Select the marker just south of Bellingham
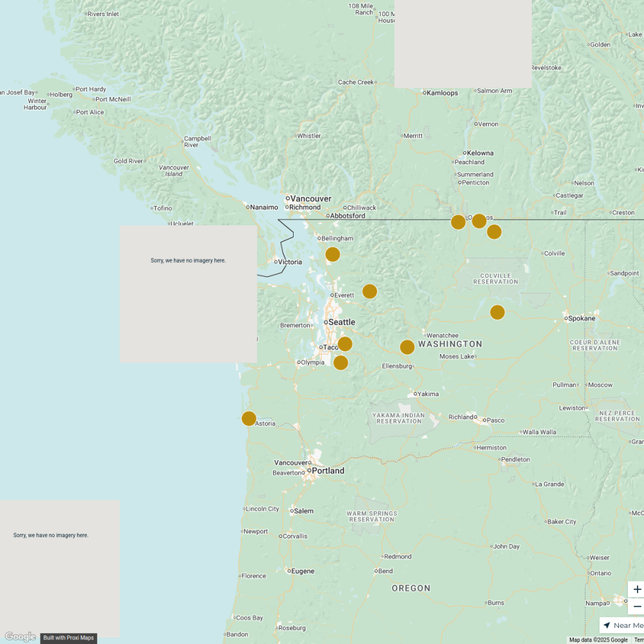The image size is (644, 644). tap(332, 254)
